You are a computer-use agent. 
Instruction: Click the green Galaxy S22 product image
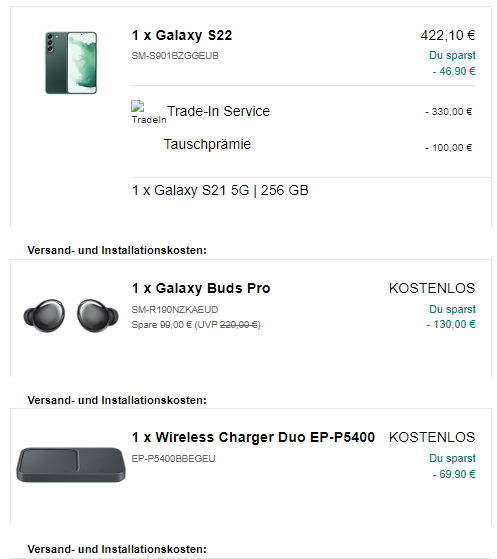[71, 63]
